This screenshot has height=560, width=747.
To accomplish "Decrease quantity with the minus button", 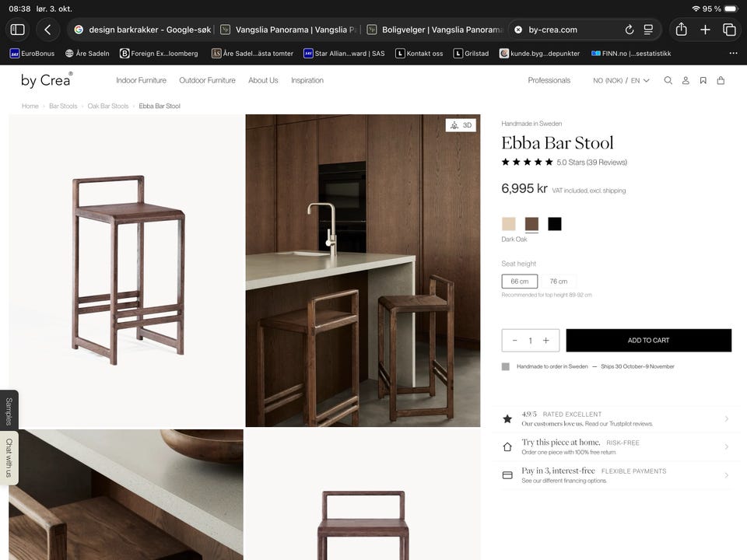I will (514, 341).
